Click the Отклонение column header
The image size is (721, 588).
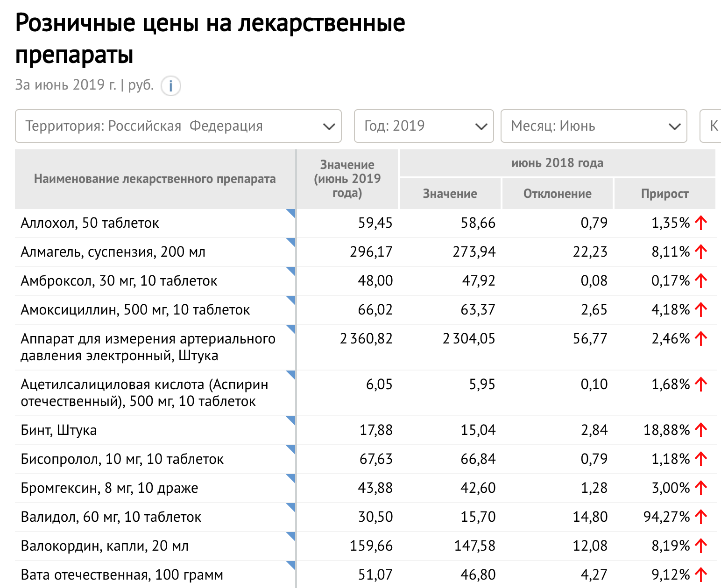click(557, 194)
